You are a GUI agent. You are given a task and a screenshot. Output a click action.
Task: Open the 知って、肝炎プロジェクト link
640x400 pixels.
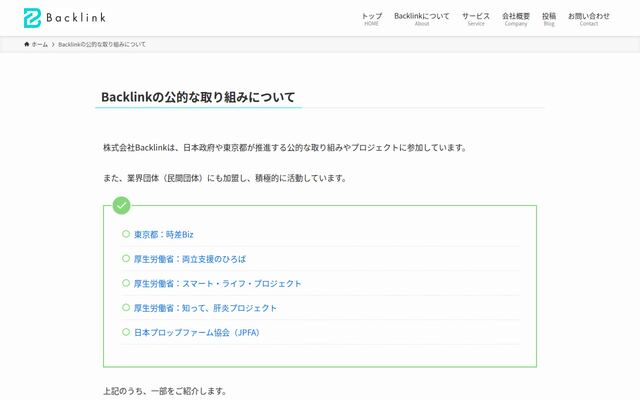tap(205, 308)
